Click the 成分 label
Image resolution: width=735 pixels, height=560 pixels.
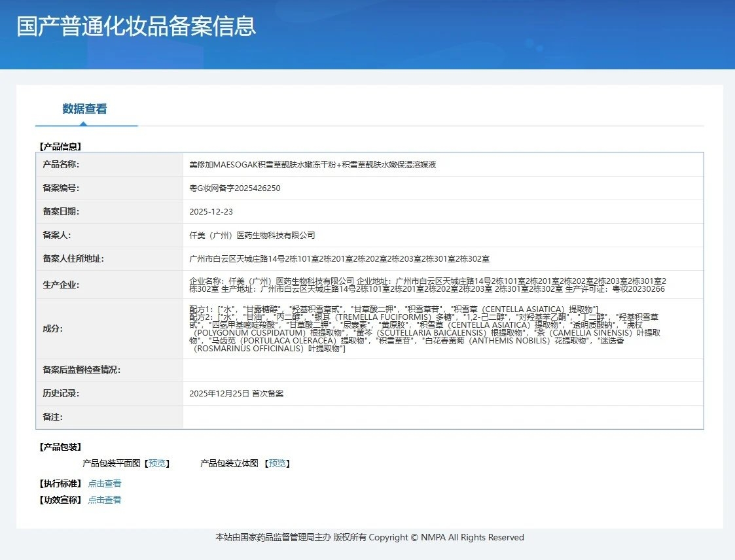coord(52,328)
